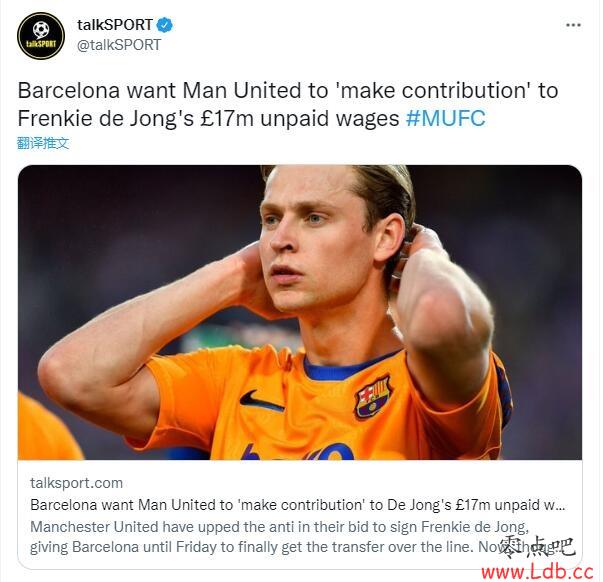
Task: Click the teammate's orange shirt at the photo edge
Action: tap(48, 427)
